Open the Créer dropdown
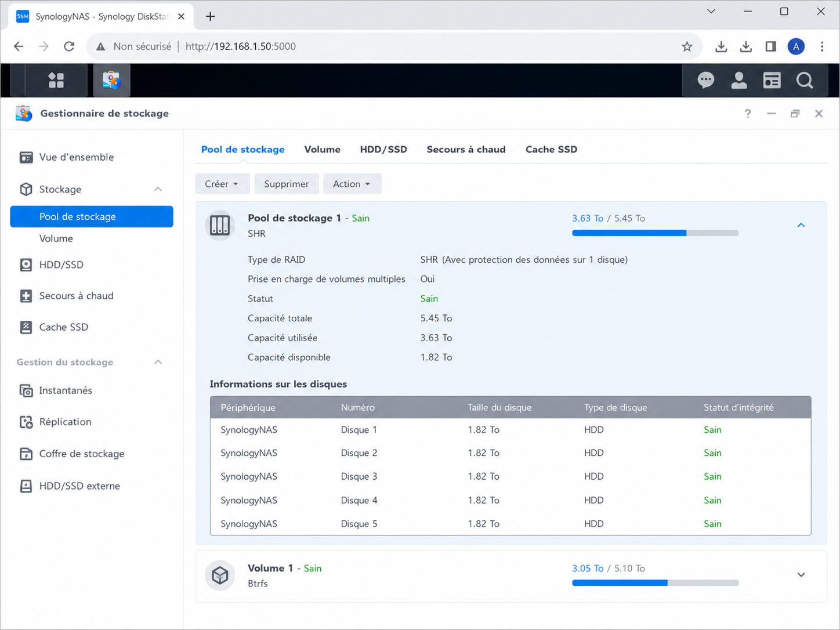Screen dimensions: 840x630 click(222, 184)
